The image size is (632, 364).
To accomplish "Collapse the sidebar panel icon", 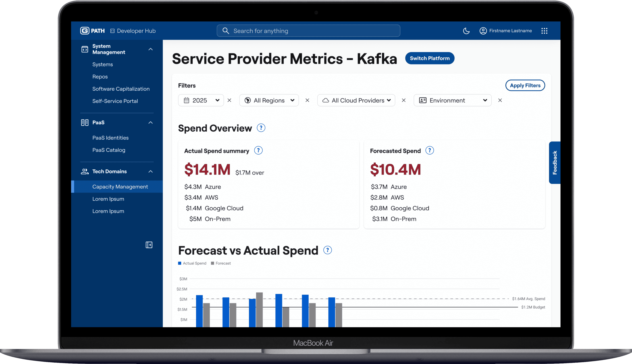I will [149, 245].
